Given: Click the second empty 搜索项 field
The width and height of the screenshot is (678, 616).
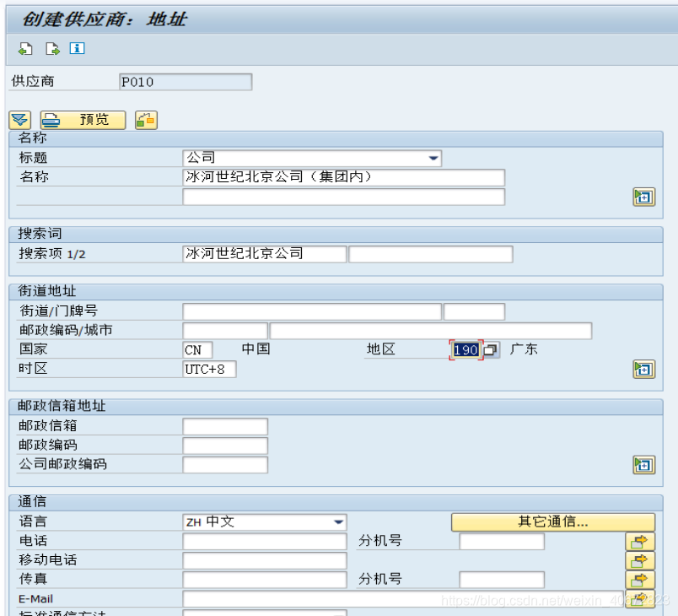Looking at the screenshot, I should coord(431,254).
